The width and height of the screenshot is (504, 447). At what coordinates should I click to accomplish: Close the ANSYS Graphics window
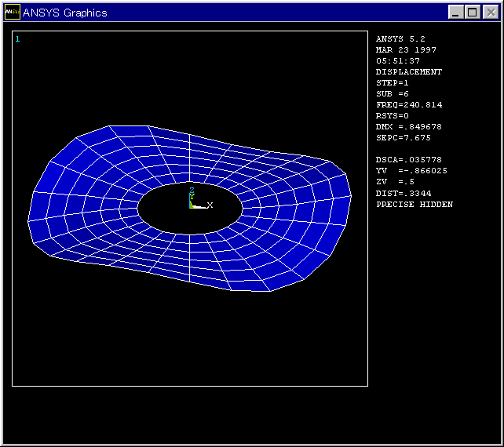489,13
